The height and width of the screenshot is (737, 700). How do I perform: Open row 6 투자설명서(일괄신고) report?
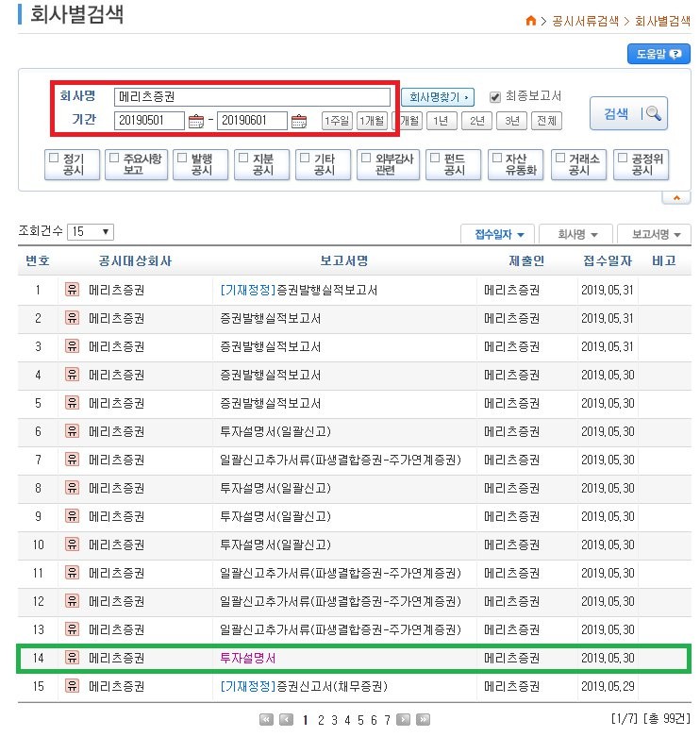275,431
